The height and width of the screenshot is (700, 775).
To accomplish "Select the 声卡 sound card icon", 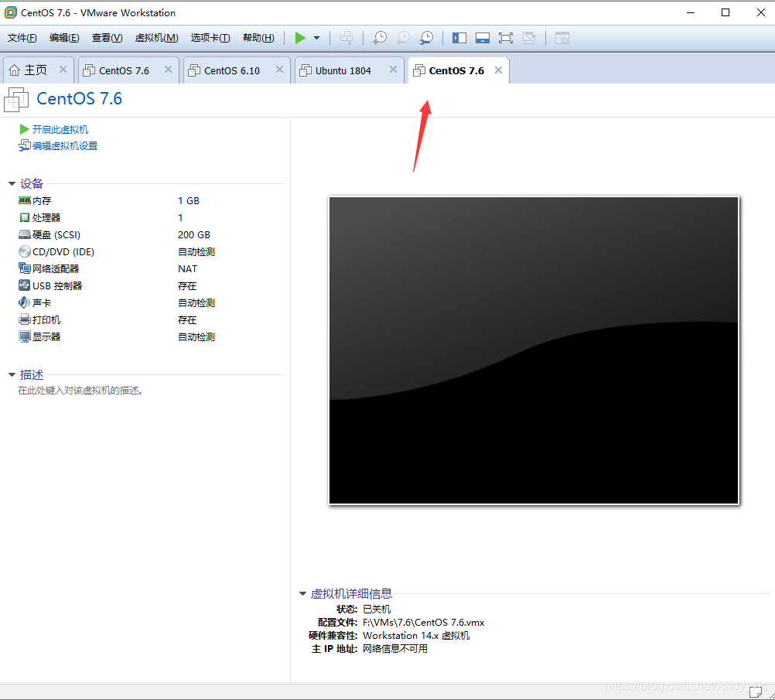I will (x=24, y=302).
